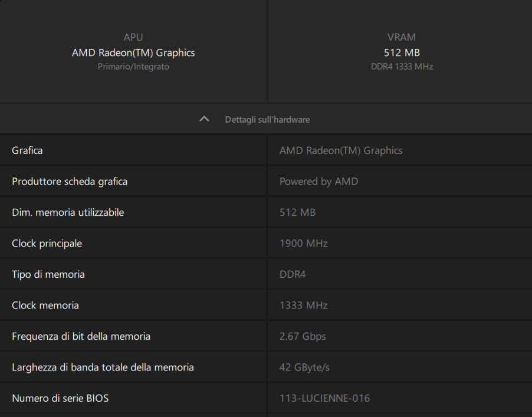Image resolution: width=532 pixels, height=417 pixels.
Task: Select Grafica value 'AMD Radeon(TM) Graphics'
Action: [x=341, y=150]
